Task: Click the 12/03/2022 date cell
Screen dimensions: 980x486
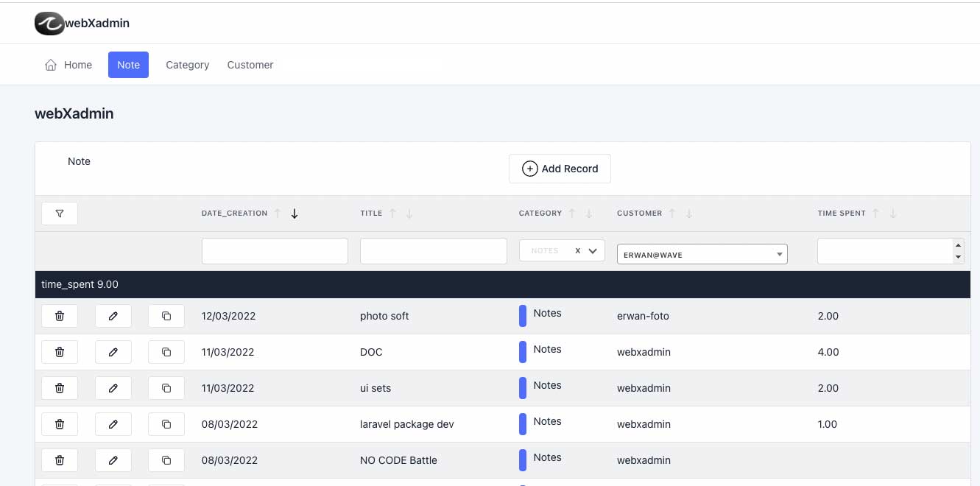Action: tap(228, 316)
